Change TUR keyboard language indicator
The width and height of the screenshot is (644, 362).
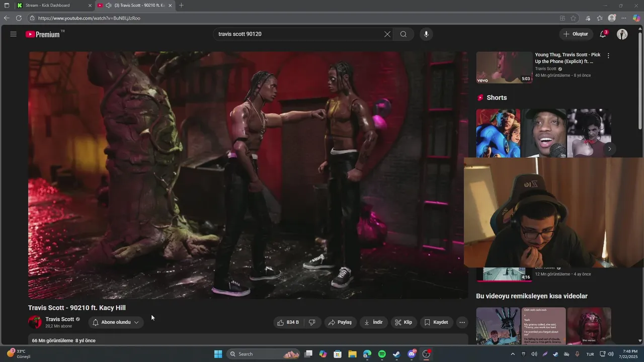(590, 354)
